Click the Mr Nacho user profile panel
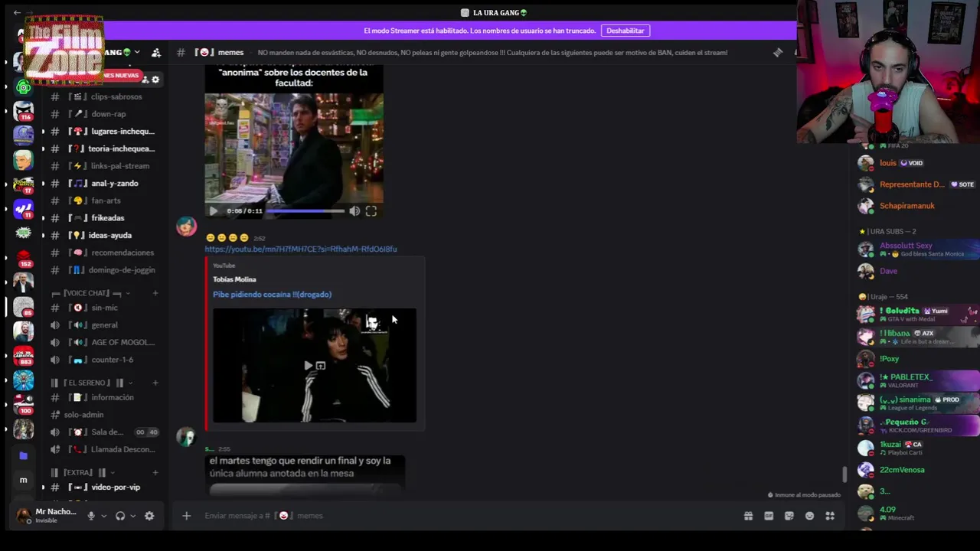The image size is (980, 551). coord(46,516)
